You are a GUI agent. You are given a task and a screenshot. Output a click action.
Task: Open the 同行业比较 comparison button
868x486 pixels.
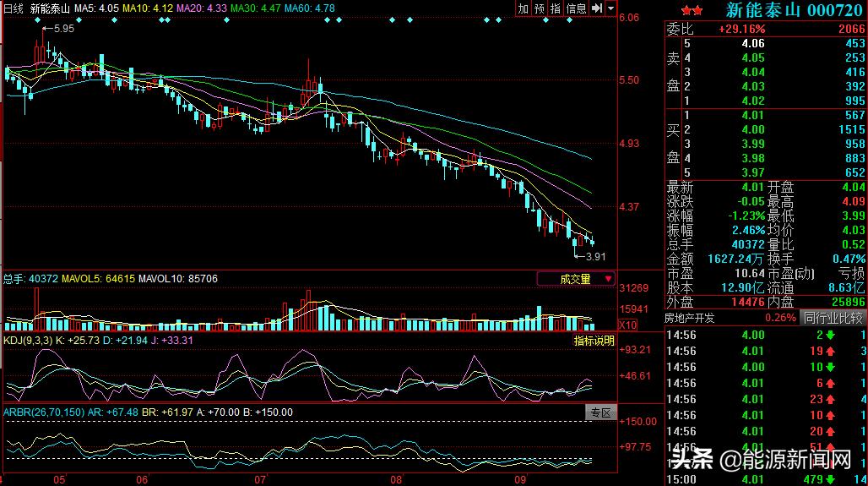click(833, 318)
